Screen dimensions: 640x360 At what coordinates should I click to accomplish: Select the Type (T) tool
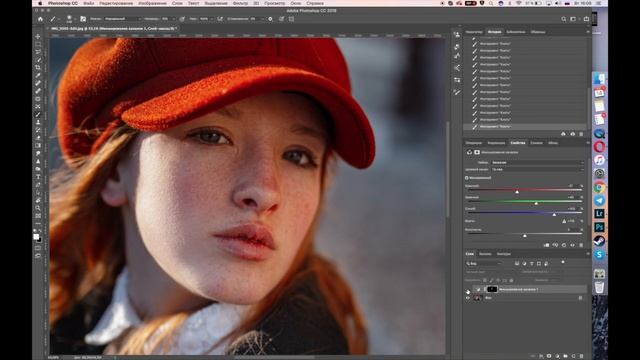(x=38, y=177)
